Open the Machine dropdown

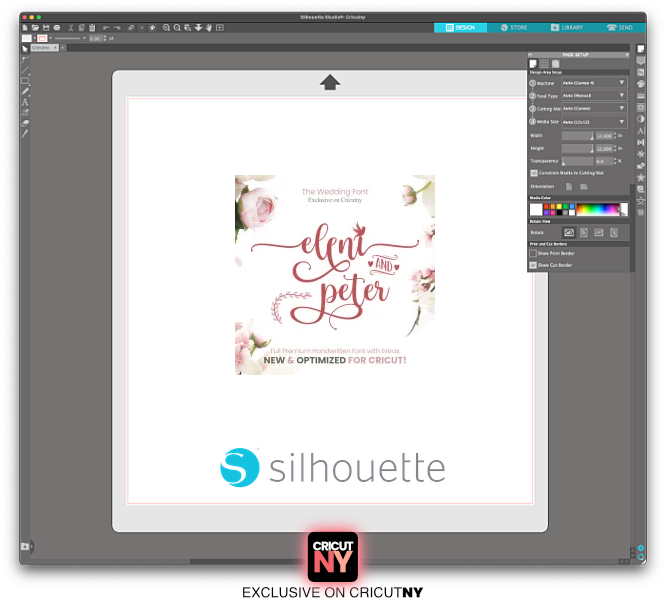(x=594, y=83)
